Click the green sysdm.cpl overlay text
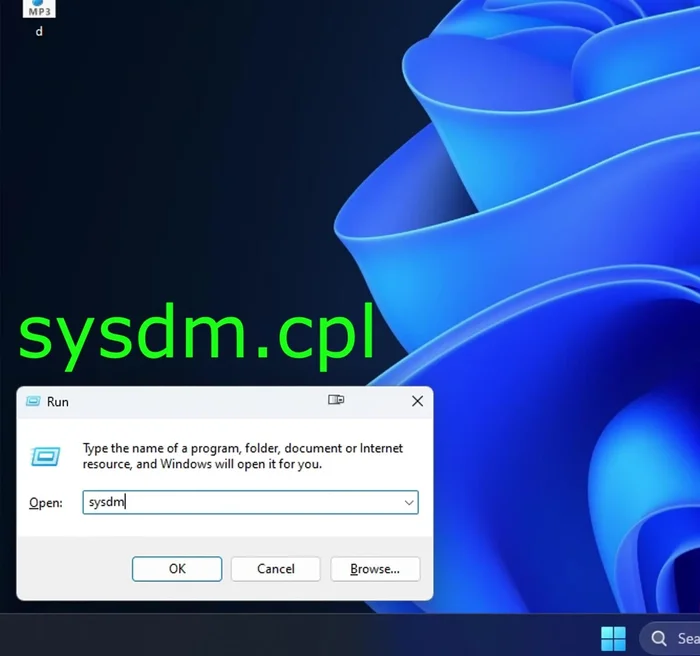Image resolution: width=700 pixels, height=656 pixels. (197, 332)
